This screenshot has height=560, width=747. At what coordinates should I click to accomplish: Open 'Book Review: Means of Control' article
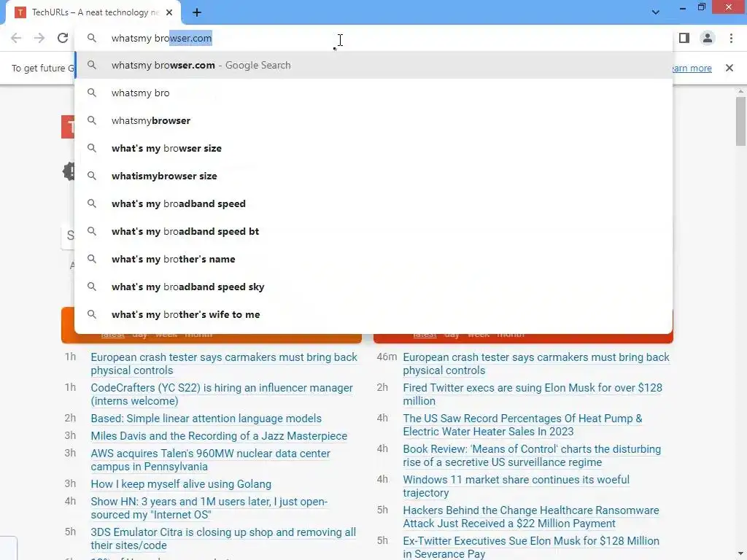tap(532, 456)
